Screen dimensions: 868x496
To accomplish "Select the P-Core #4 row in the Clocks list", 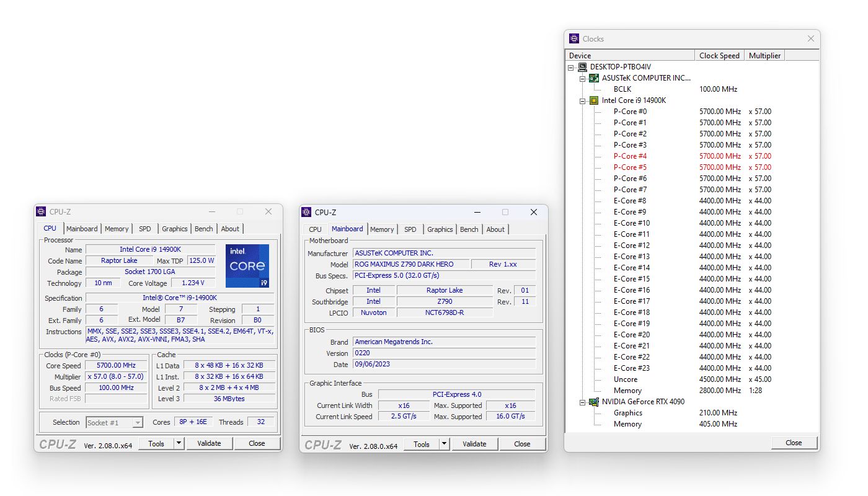I will pos(693,156).
